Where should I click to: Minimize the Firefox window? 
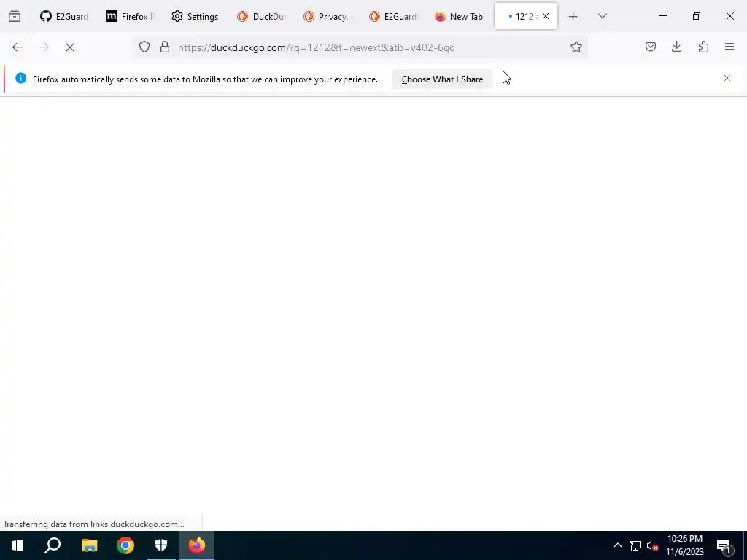[662, 16]
